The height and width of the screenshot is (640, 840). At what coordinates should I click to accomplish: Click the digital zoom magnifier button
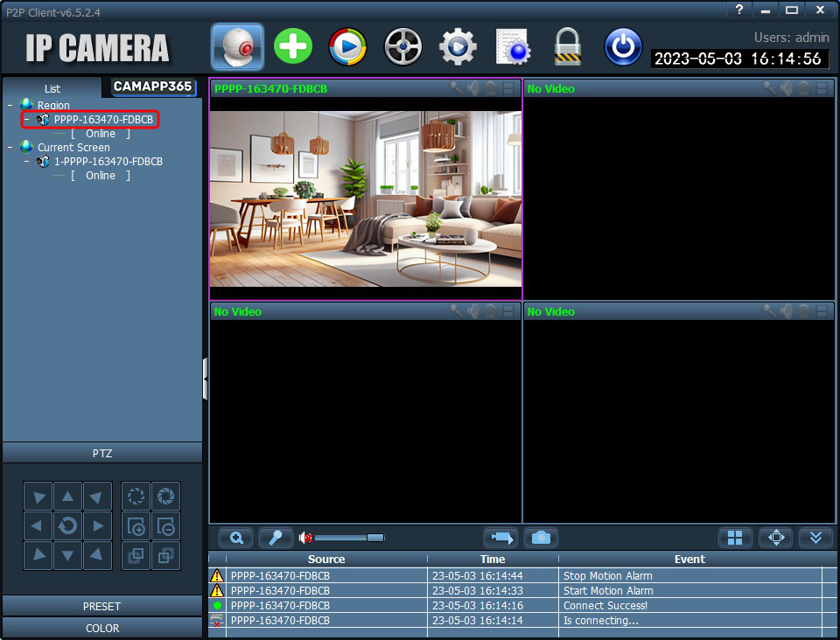pos(235,538)
